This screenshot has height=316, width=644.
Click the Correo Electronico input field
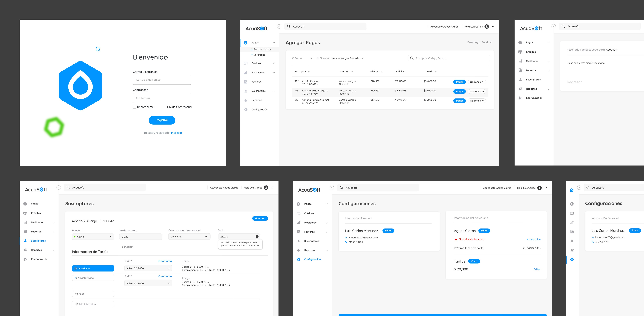[x=162, y=80]
